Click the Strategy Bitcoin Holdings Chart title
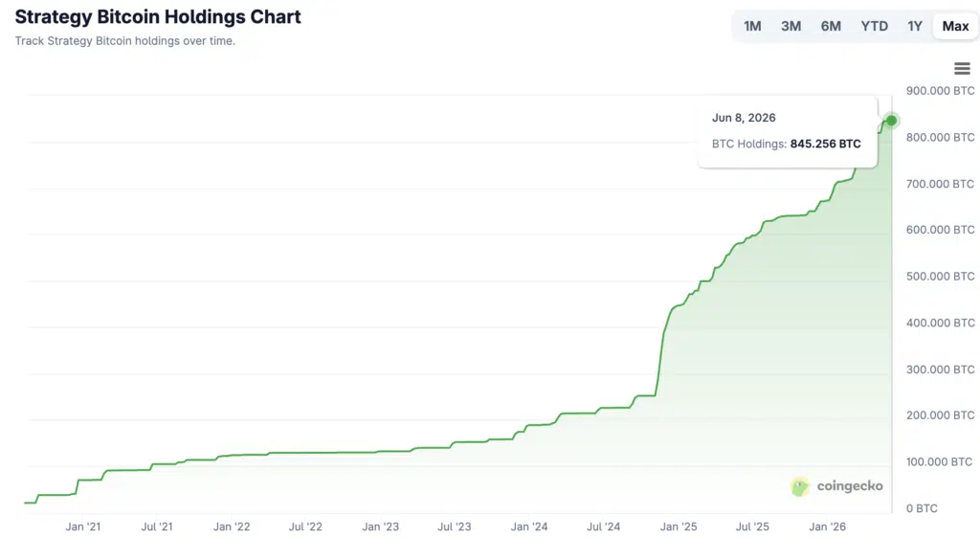 [158, 17]
